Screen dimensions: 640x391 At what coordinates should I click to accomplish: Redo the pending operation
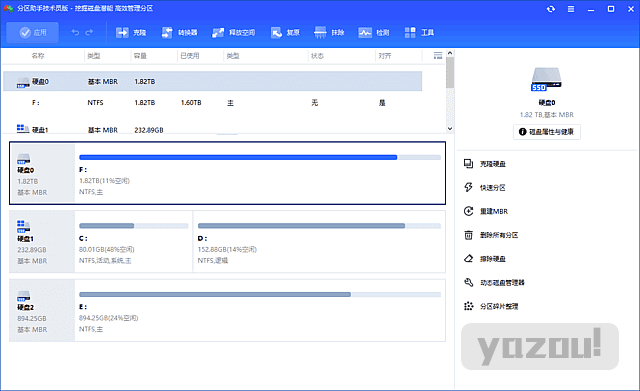point(89,32)
